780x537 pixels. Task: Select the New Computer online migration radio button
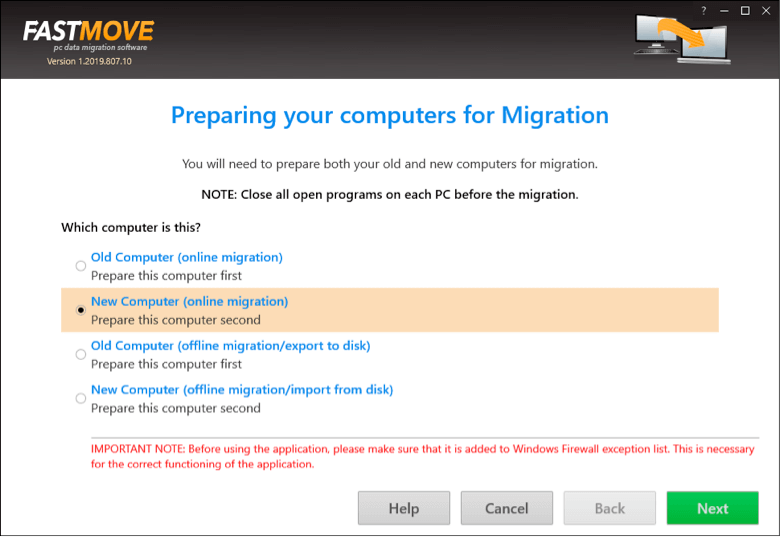(81, 310)
